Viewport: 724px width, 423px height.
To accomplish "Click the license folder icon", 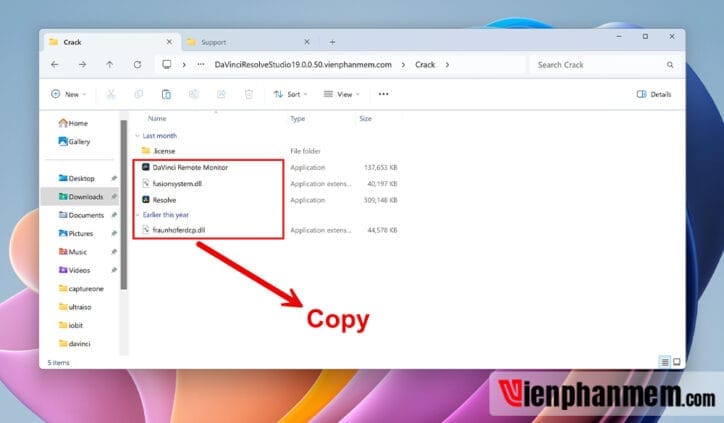I will pyautogui.click(x=146, y=151).
